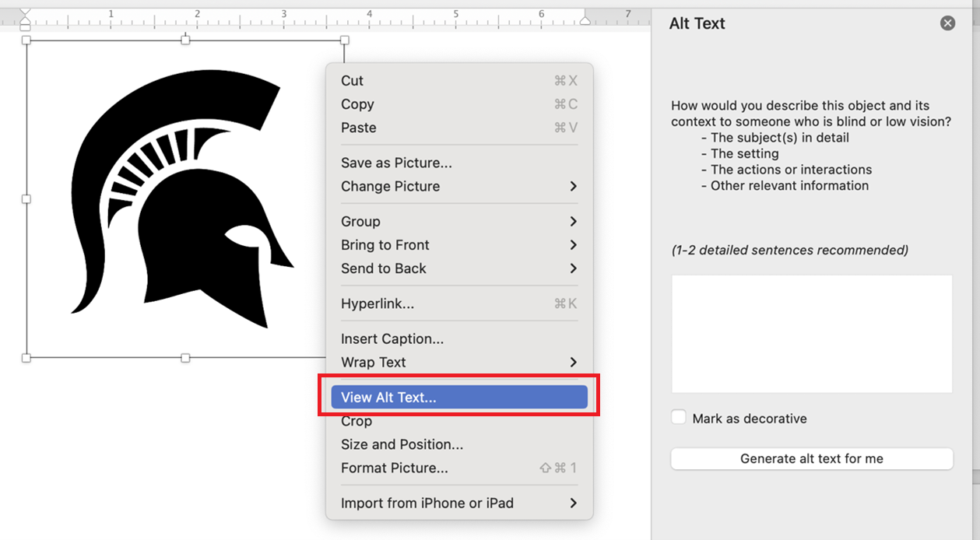Choose Cut from the context menu
The image size is (980, 540).
click(x=353, y=81)
